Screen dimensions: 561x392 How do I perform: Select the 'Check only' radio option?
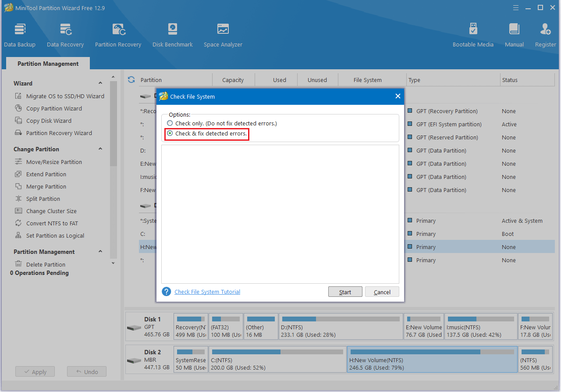pos(170,124)
